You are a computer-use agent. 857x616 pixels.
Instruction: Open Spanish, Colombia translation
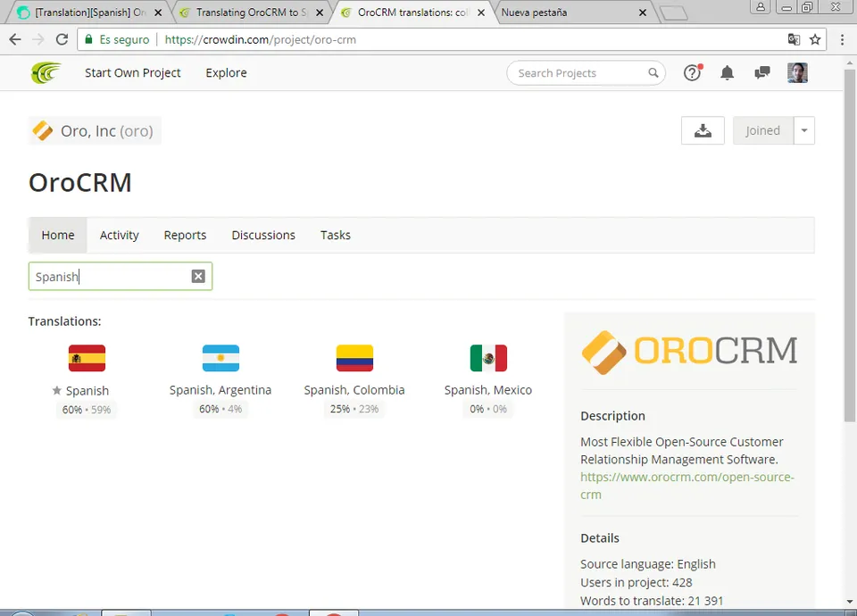coord(354,390)
